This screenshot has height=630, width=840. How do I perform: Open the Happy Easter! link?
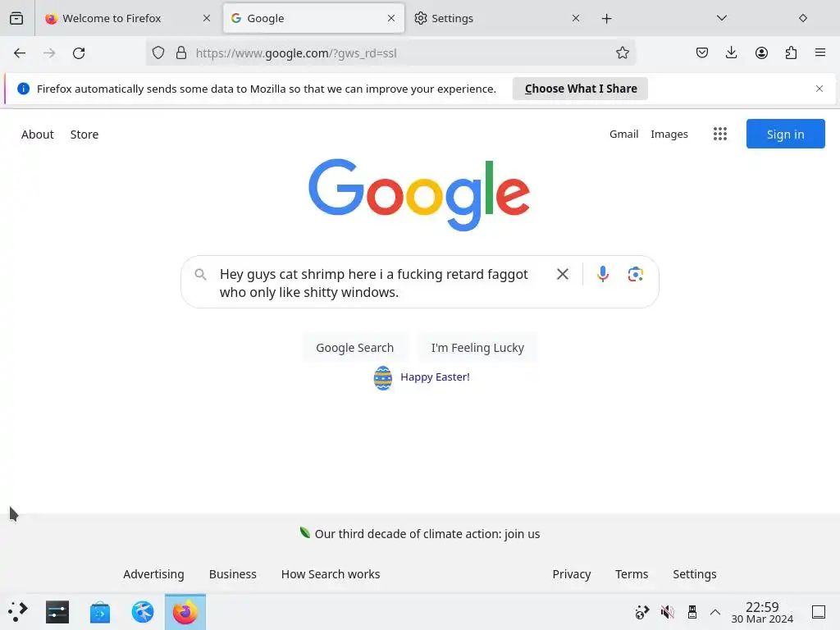(435, 377)
